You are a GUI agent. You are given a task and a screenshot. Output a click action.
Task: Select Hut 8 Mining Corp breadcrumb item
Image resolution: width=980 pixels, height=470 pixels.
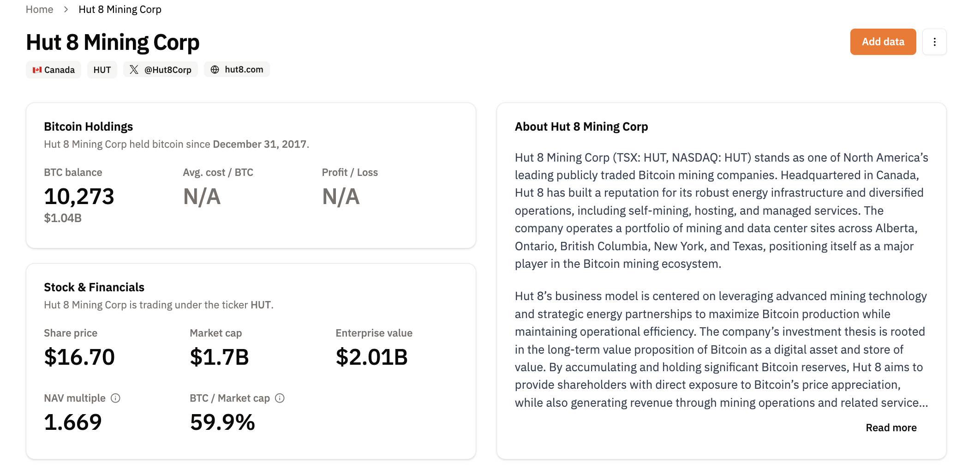pos(120,10)
